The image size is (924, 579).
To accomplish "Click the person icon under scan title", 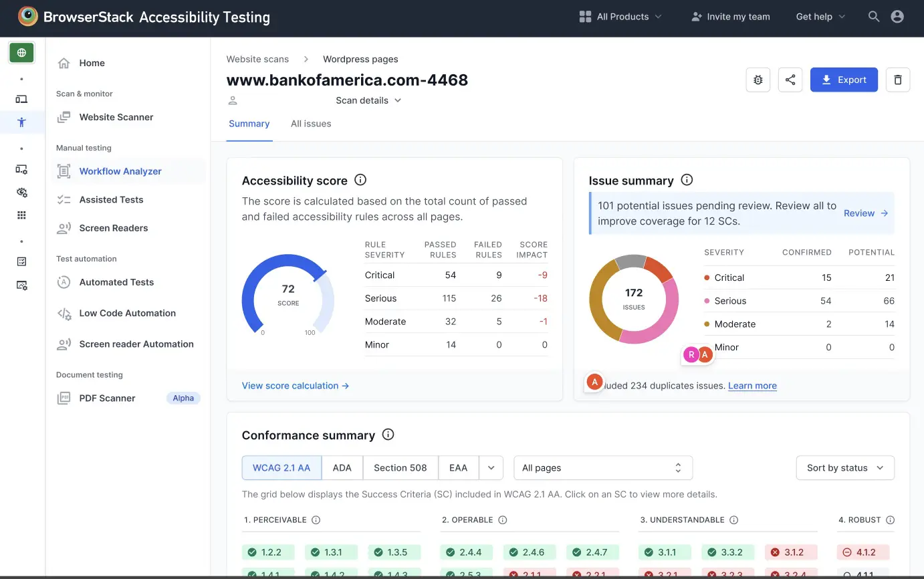I will (233, 100).
